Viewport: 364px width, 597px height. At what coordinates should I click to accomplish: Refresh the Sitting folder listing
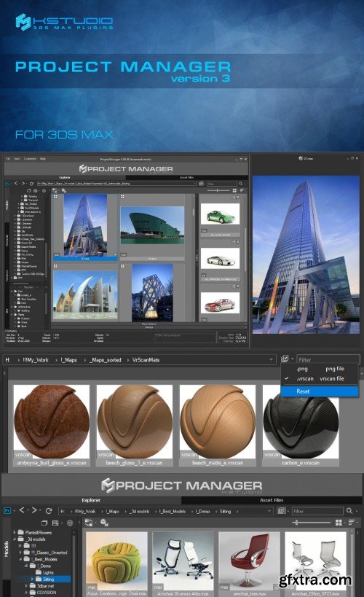(x=49, y=510)
